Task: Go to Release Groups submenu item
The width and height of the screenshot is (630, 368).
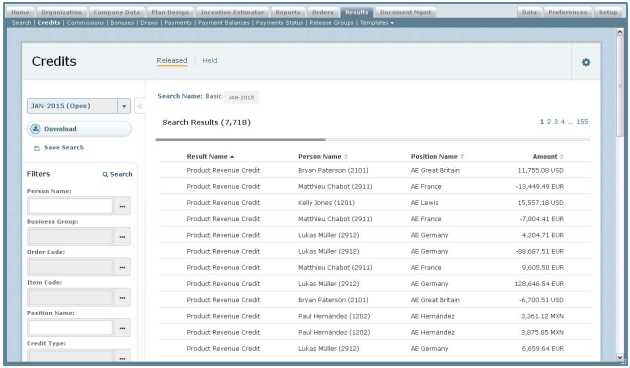Action: pyautogui.click(x=331, y=23)
